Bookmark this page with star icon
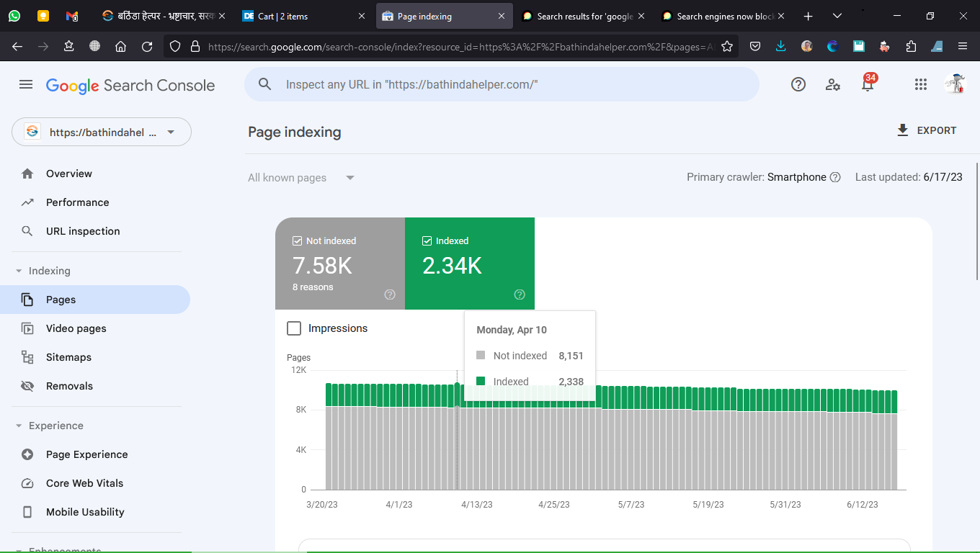Screen dimensions: 980x553 coord(727,46)
